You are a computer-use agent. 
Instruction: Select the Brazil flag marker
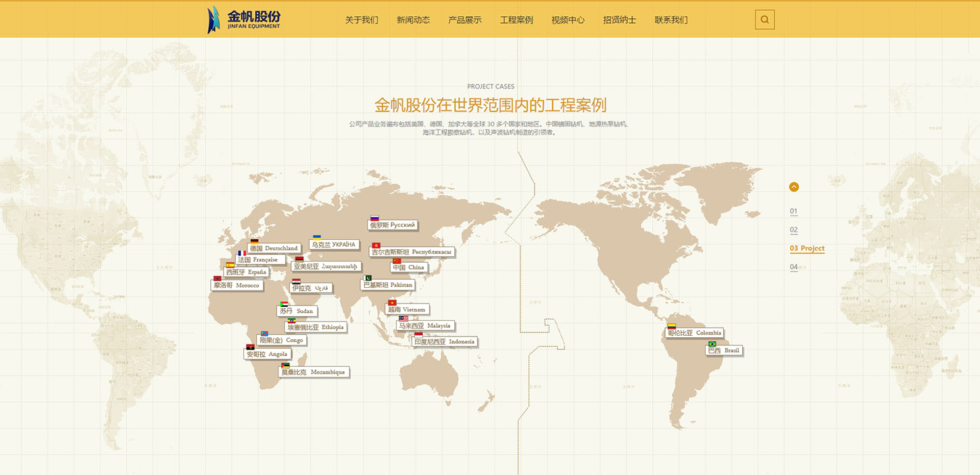[712, 344]
